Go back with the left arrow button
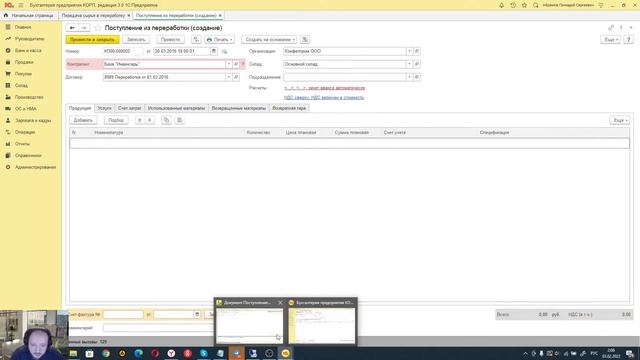This screenshot has width=640, height=360. (72, 28)
